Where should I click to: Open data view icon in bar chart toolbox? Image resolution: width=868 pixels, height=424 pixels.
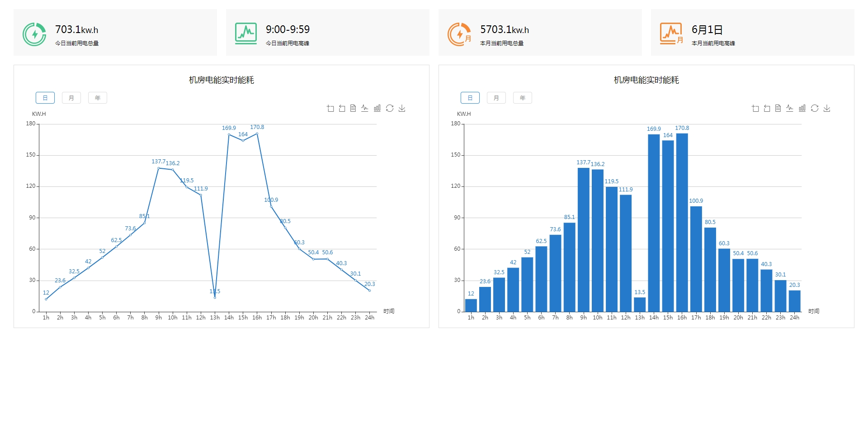pos(778,108)
